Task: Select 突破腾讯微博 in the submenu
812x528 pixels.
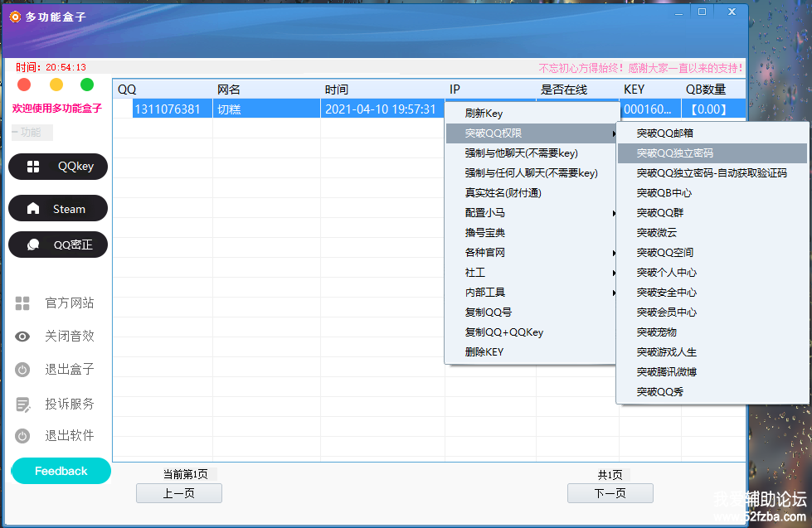Action: [712, 372]
